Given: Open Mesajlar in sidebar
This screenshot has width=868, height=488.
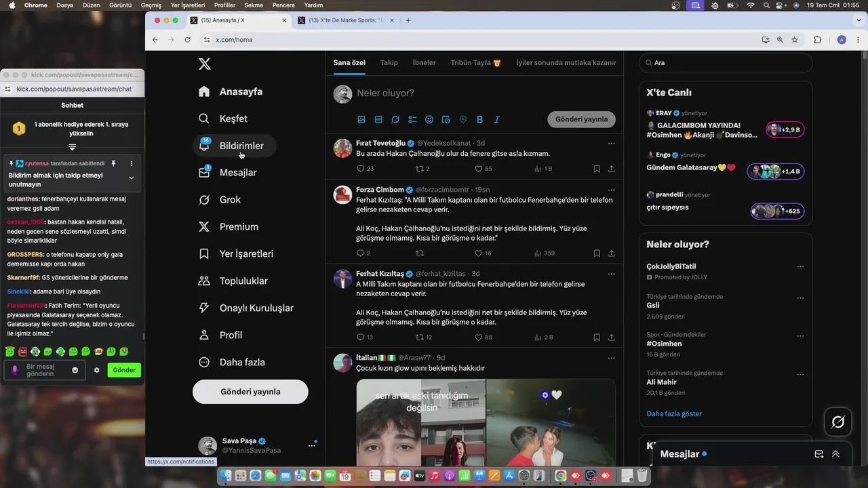Looking at the screenshot, I should pyautogui.click(x=228, y=173).
